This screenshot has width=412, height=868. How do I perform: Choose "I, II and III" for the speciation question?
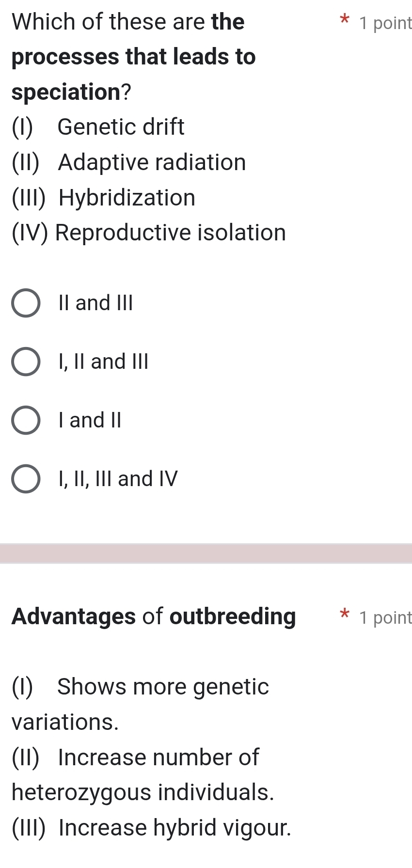click(x=102, y=361)
